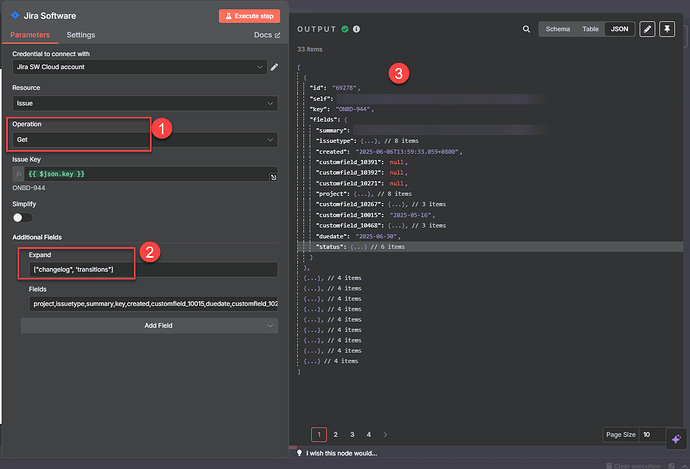Image resolution: width=690 pixels, height=469 pixels.
Task: Click the pencil edit output icon
Action: tap(647, 29)
